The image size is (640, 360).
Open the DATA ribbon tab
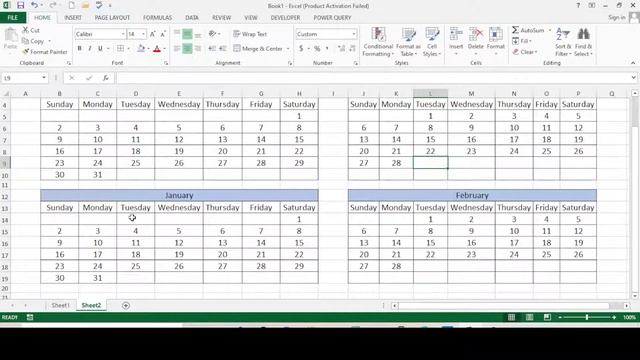point(192,18)
